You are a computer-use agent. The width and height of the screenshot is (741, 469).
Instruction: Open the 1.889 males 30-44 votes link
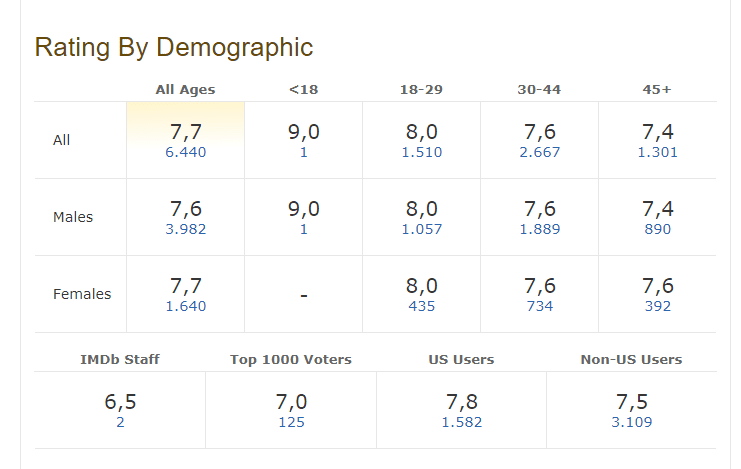[540, 229]
